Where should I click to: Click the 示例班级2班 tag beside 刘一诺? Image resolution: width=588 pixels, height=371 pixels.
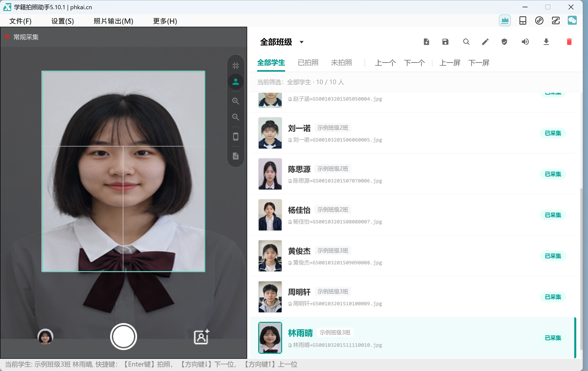point(333,128)
